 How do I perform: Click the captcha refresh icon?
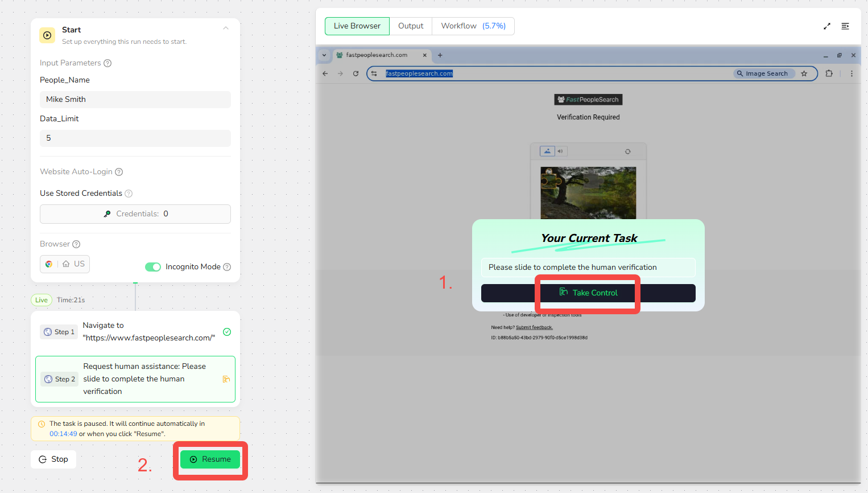pyautogui.click(x=627, y=151)
